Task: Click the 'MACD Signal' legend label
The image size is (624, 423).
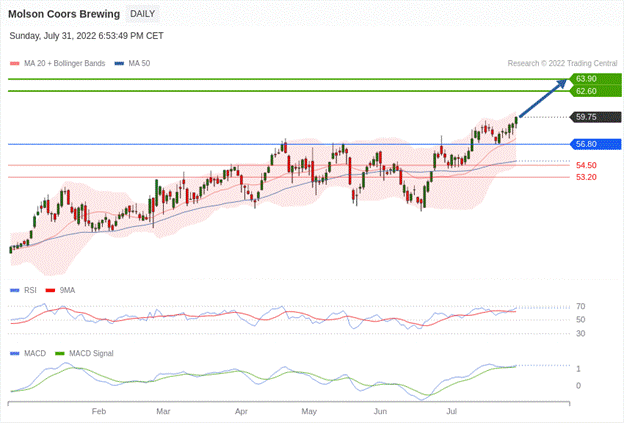Action: point(91,353)
